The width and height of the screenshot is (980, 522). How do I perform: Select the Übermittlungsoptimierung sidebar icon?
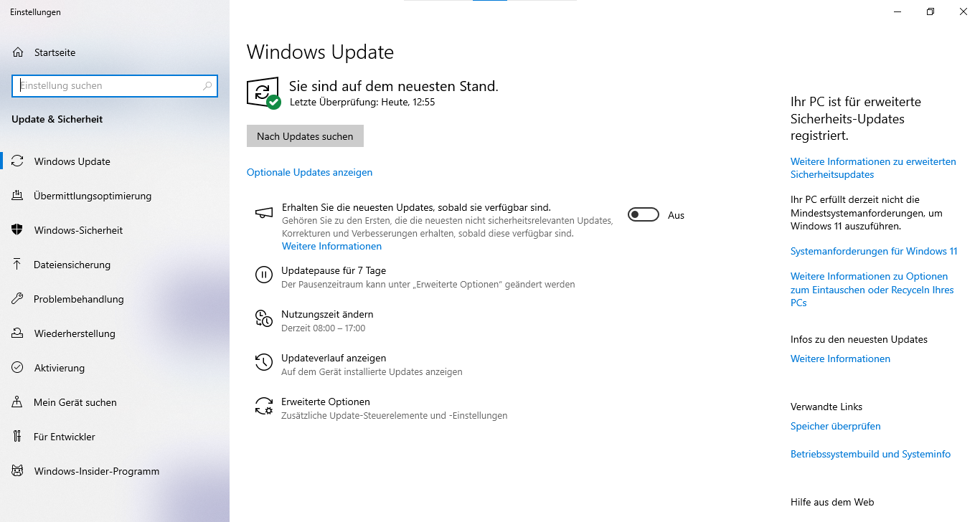click(x=17, y=196)
